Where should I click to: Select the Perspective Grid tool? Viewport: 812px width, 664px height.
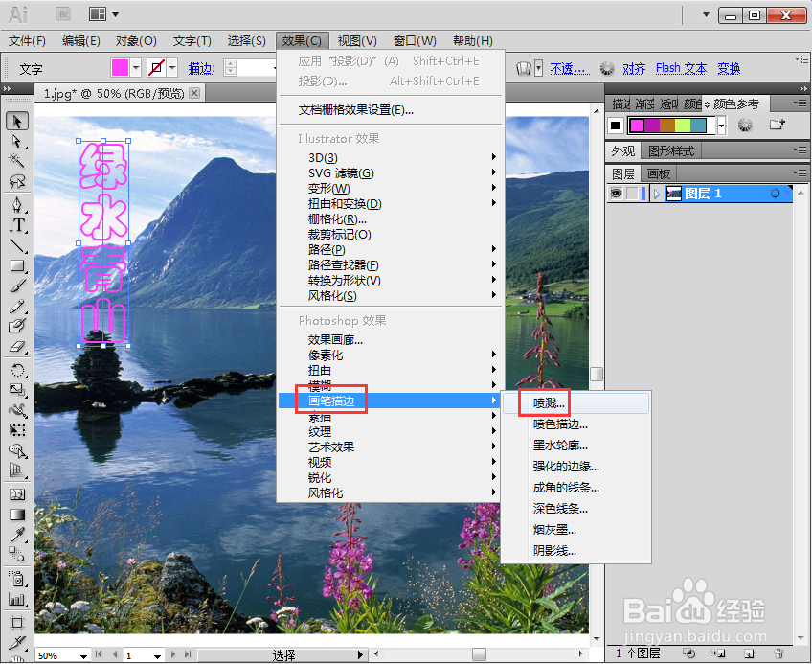pos(17,470)
